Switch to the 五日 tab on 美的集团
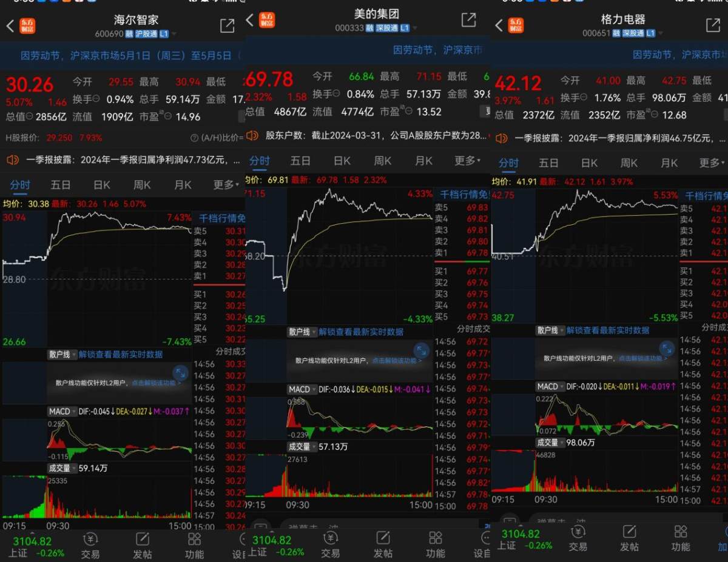 coord(301,161)
